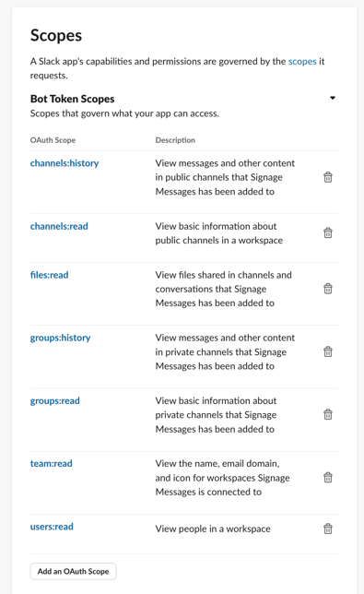
Task: Delete the channels:history scope with trash icon
Action: click(328, 177)
